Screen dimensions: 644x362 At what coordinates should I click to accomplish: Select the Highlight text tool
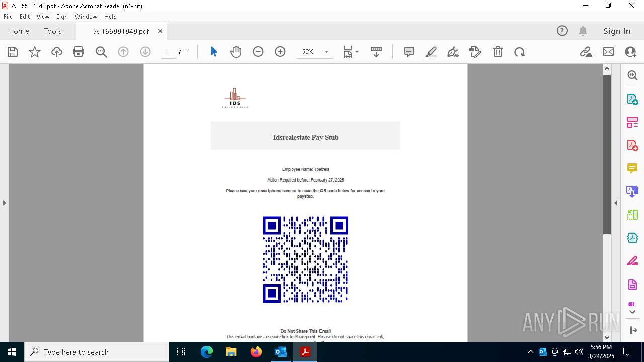(x=431, y=52)
